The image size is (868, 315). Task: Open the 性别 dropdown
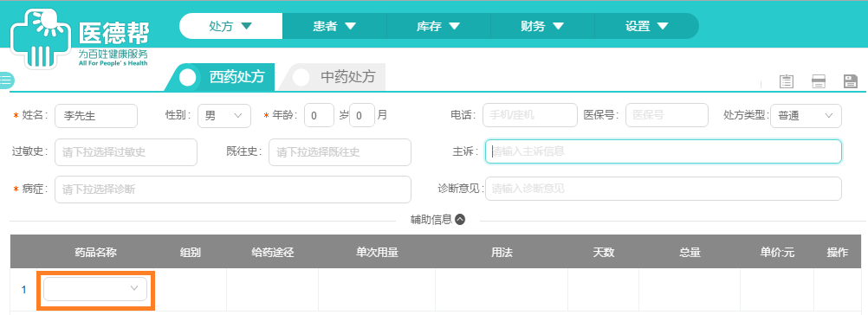(224, 115)
